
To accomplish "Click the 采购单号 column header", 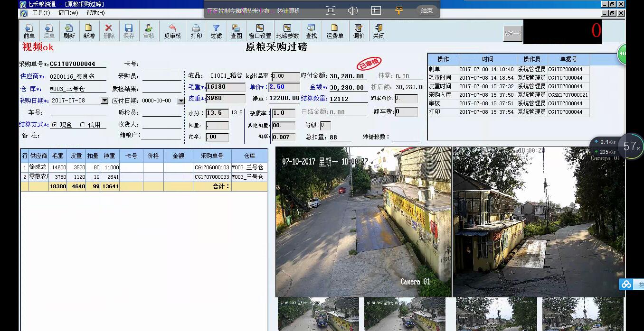I will click(212, 156).
